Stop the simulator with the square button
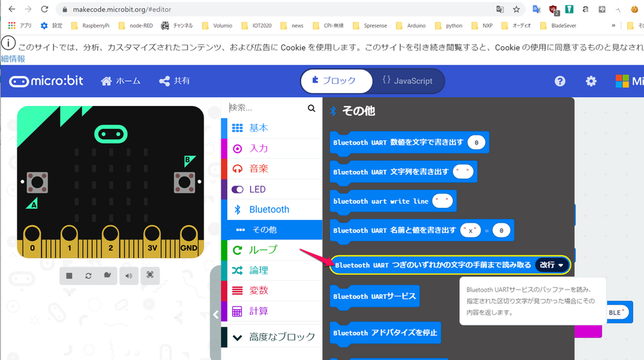 click(x=69, y=275)
